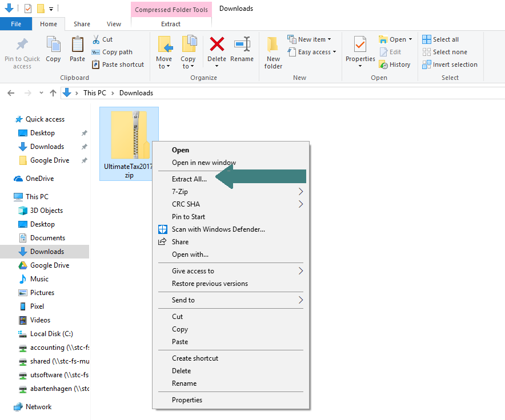Click the Copy icon in Clipboard group
This screenshot has height=420, width=505.
53,44
